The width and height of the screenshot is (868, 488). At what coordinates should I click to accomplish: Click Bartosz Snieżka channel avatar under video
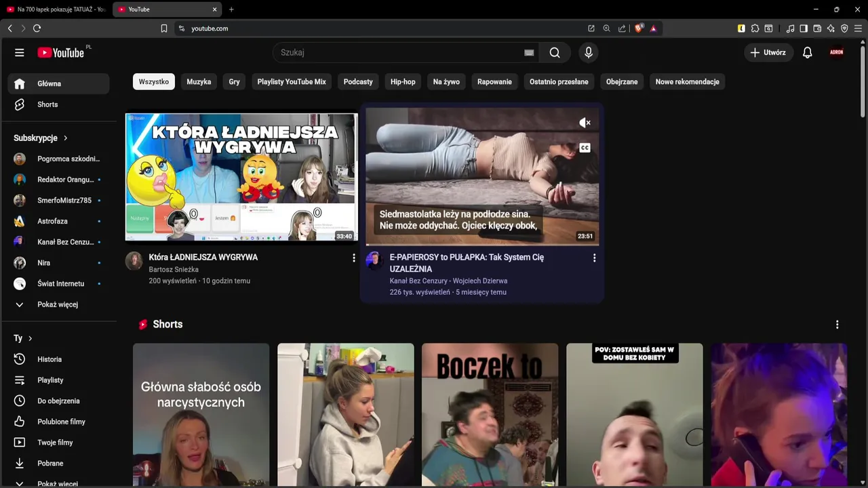point(134,261)
